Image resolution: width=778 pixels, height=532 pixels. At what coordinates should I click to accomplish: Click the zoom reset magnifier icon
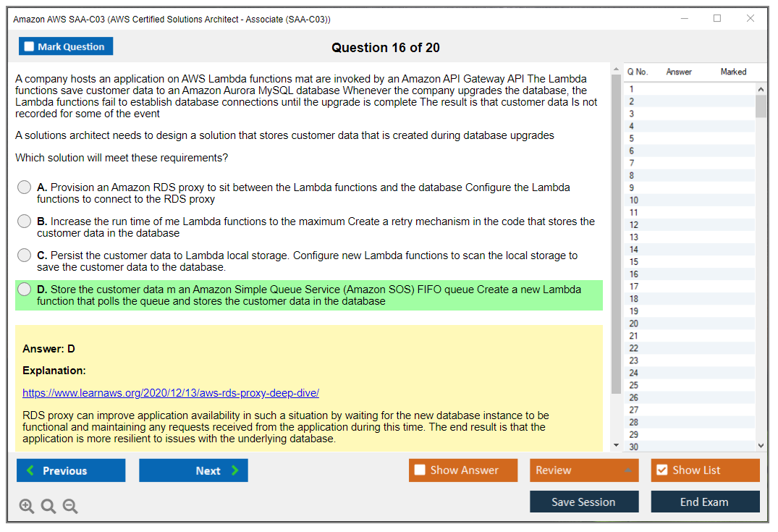coord(48,507)
